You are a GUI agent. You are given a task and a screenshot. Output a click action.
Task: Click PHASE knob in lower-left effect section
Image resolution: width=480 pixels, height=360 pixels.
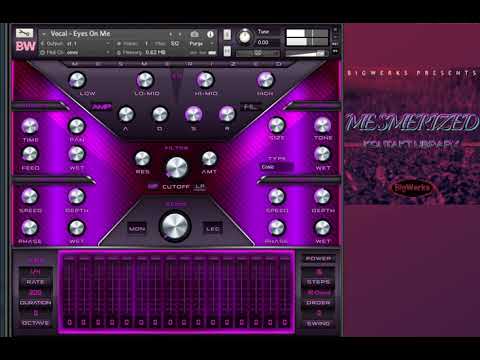pos(30,228)
